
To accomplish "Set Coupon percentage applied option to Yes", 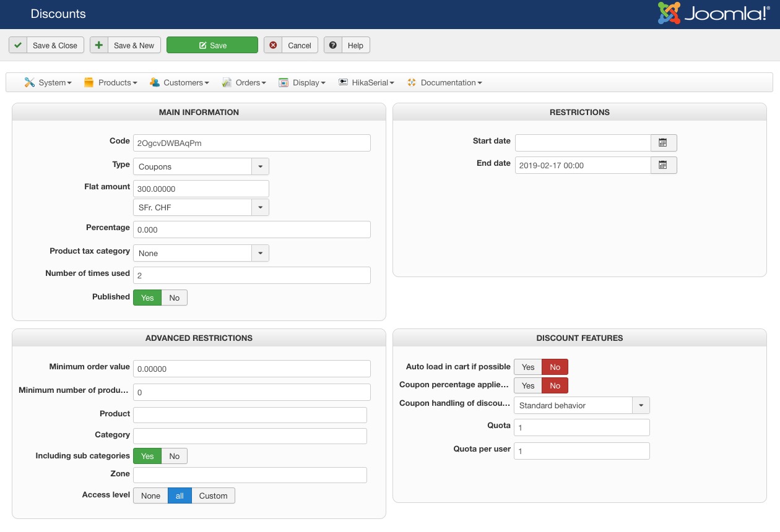I will pos(528,385).
